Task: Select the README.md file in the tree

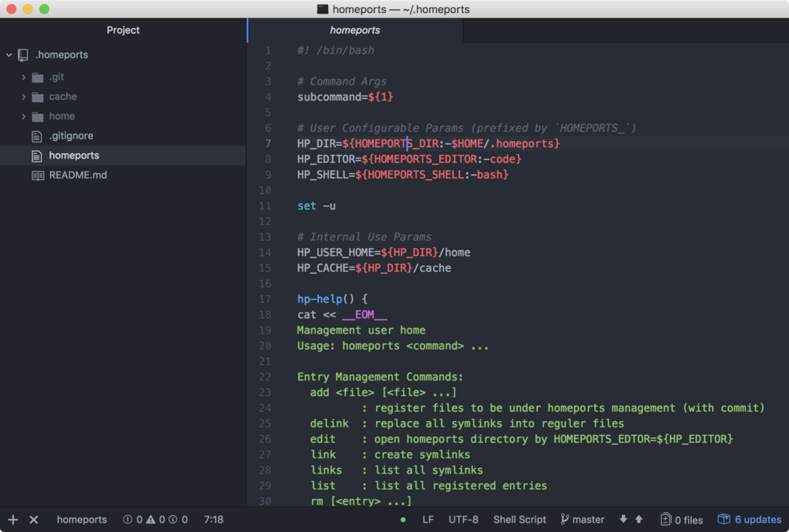Action: point(77,175)
